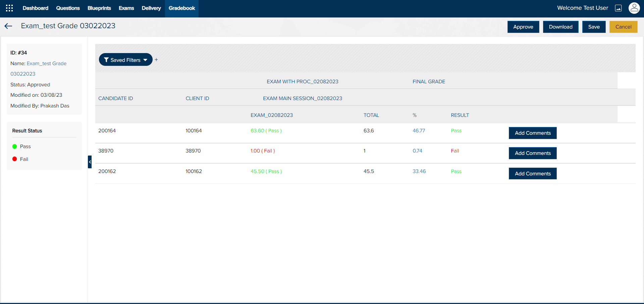Viewport: 644px width, 304px height.
Task: Click the plus icon to add filter
Action: point(156,60)
